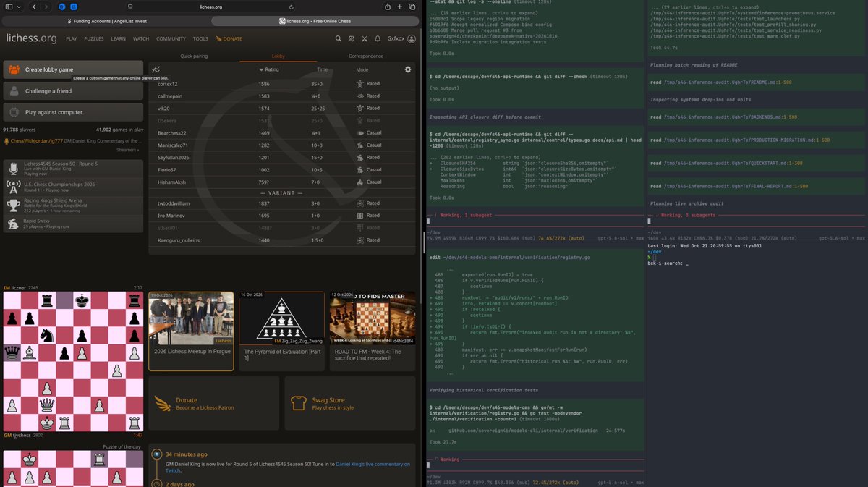This screenshot has width=868, height=487.
Task: Click Safari Share icon
Action: 388,7
